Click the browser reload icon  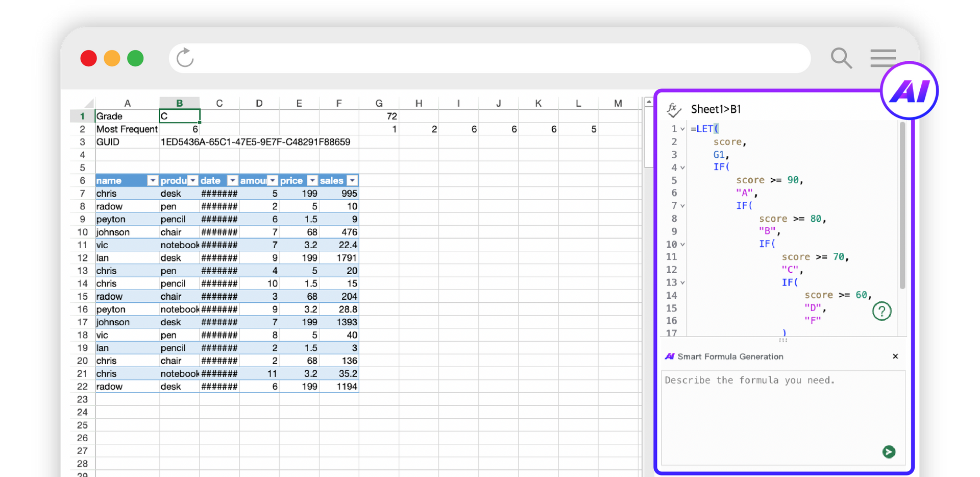click(x=185, y=58)
